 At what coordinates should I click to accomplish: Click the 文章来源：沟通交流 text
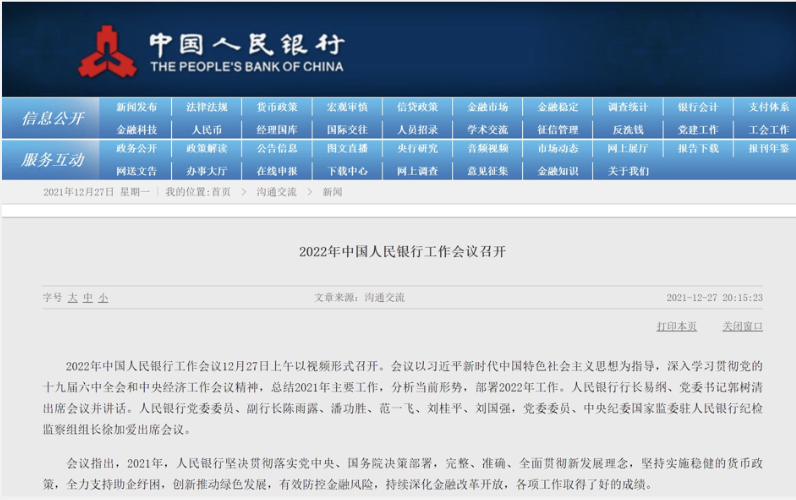[359, 298]
